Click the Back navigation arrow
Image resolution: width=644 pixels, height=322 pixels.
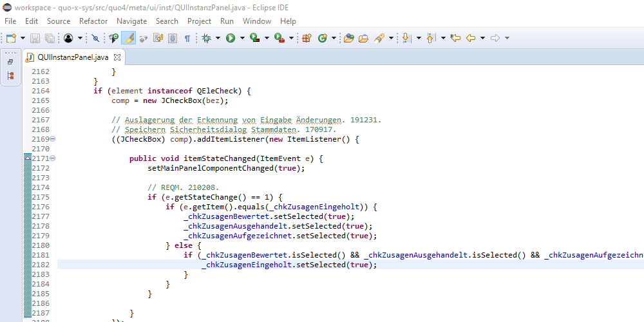[x=471, y=38]
